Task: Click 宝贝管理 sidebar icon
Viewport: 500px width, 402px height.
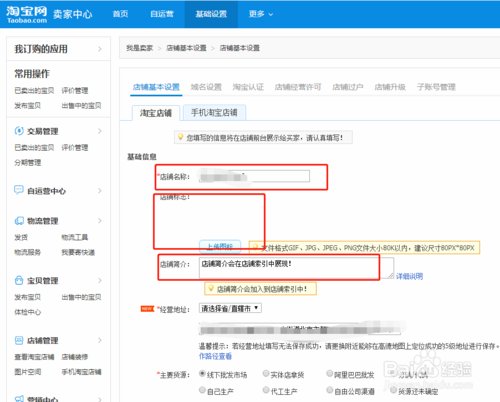Action: pyautogui.click(x=19, y=280)
